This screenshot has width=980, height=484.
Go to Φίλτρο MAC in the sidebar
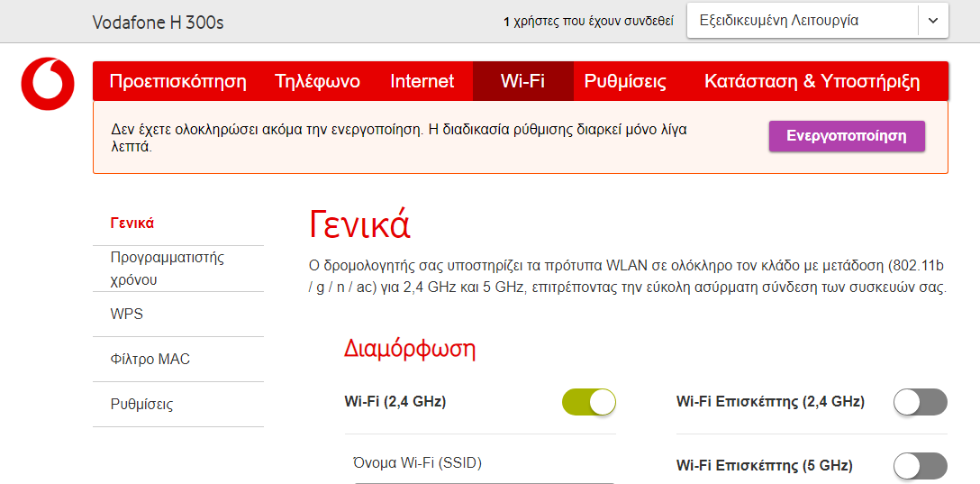tap(178, 360)
